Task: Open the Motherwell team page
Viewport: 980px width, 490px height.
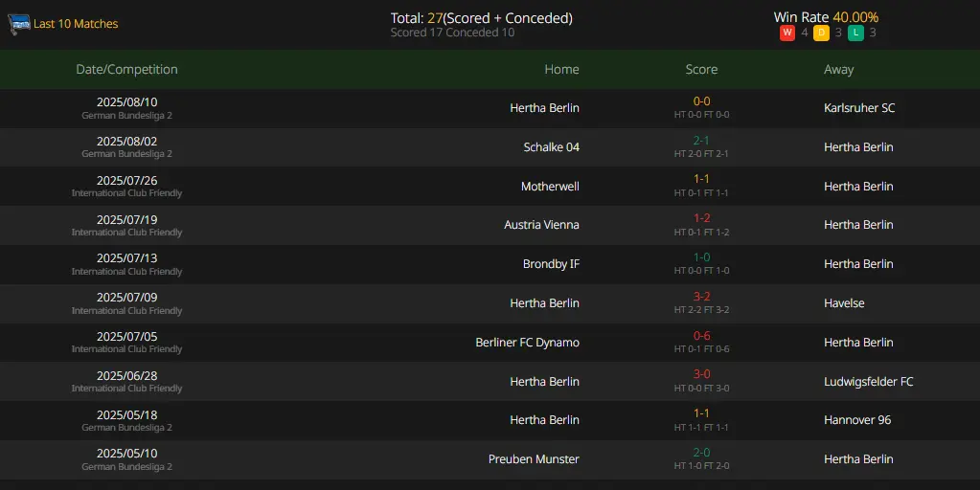Action: tap(550, 187)
